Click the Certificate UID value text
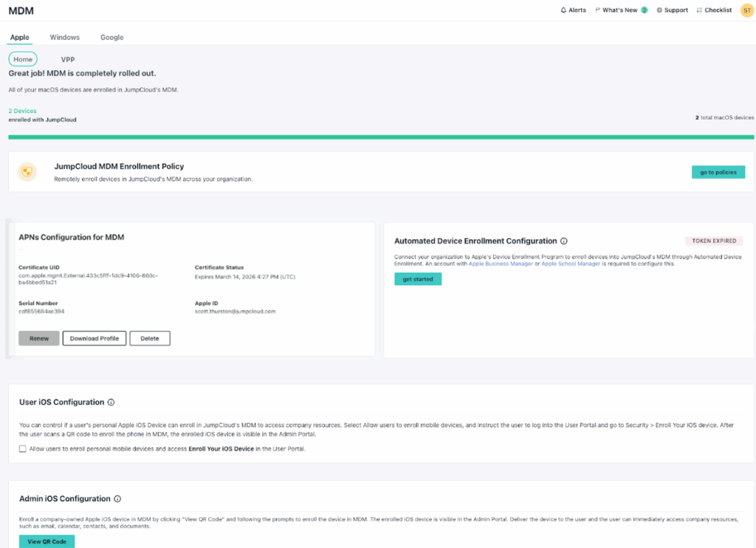Viewport: 756px width, 548px height. click(89, 279)
